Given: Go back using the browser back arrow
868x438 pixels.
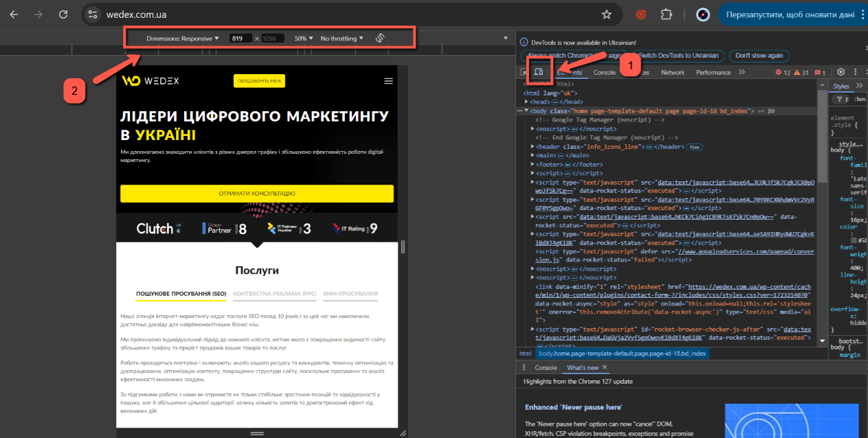Looking at the screenshot, I should pos(14,14).
